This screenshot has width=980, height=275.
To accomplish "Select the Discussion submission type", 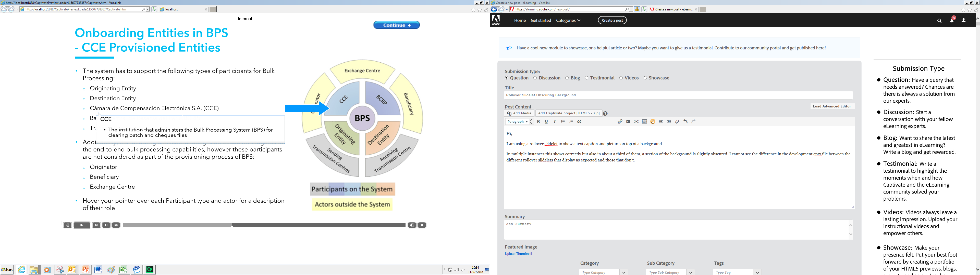I will (535, 78).
